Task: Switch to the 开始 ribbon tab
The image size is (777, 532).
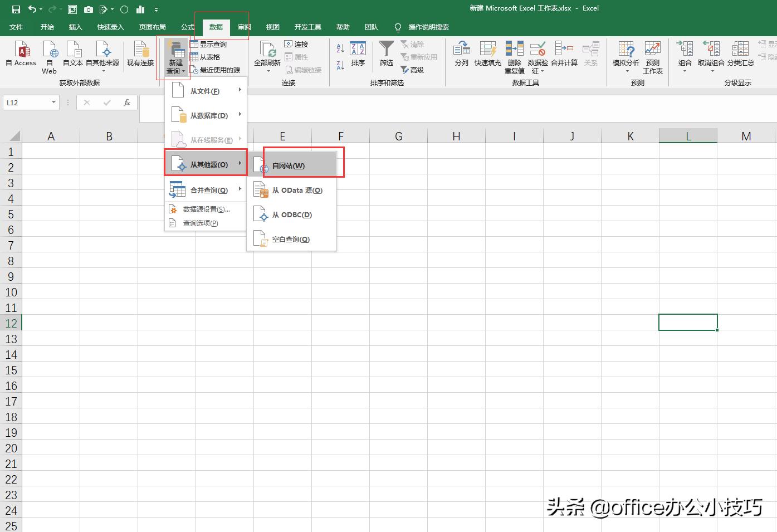Action: click(47, 26)
